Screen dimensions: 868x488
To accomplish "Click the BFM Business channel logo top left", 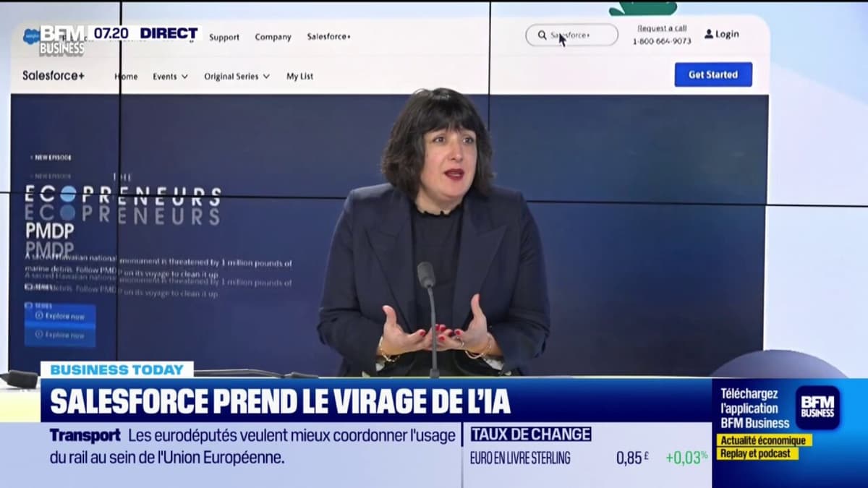I will (x=61, y=40).
